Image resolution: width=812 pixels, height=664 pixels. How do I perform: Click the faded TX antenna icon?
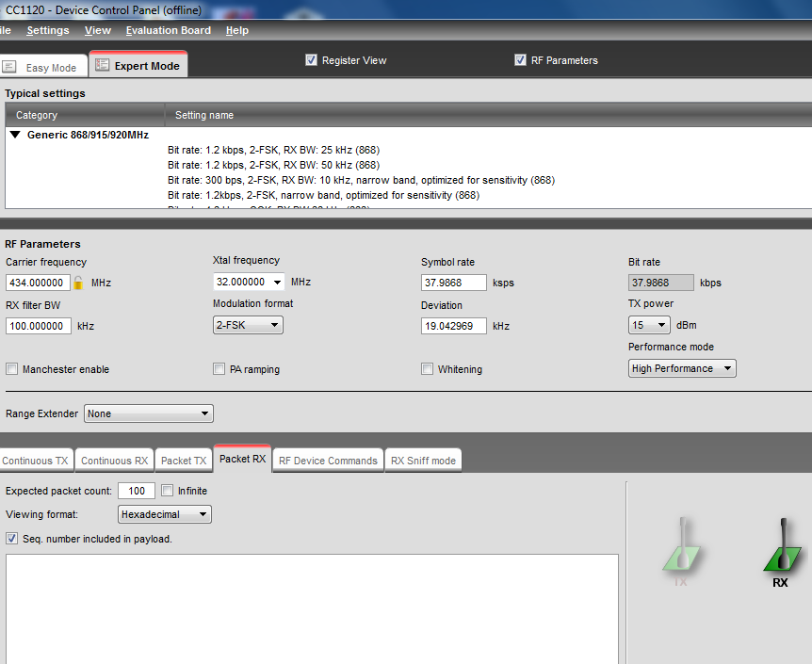click(681, 544)
